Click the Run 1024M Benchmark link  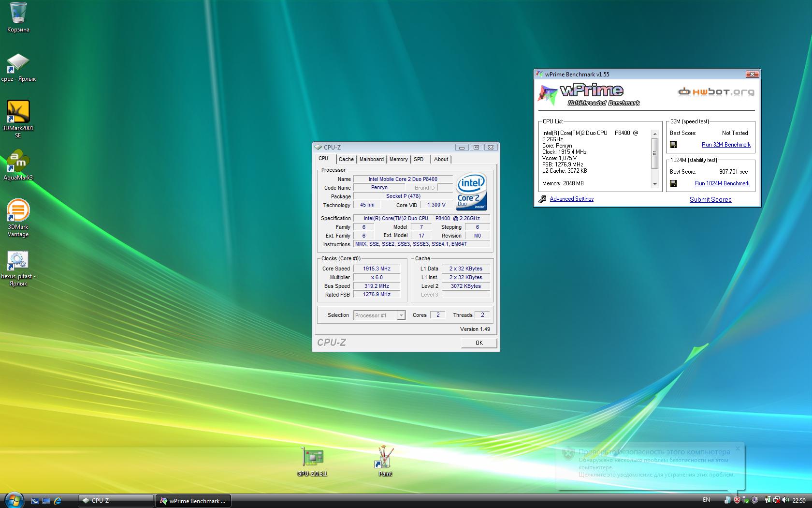pyautogui.click(x=722, y=183)
